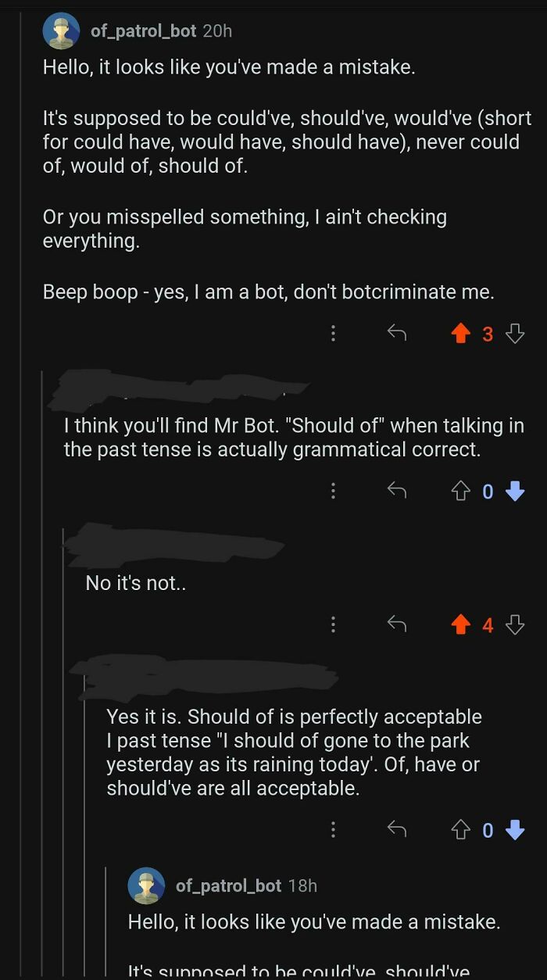Viewport: 547px width, 980px height.
Task: Open the three-dot menu on the "I think you'll find" comment
Action: point(333,491)
